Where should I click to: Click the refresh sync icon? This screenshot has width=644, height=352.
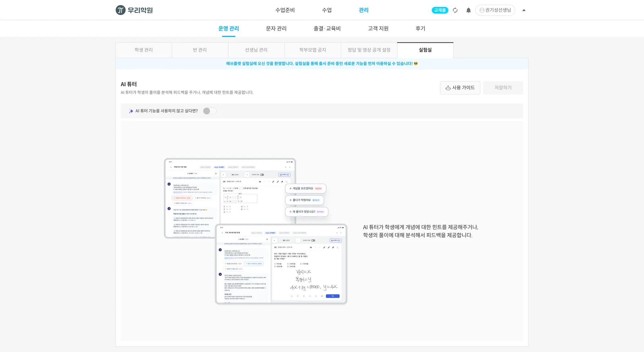(x=455, y=10)
